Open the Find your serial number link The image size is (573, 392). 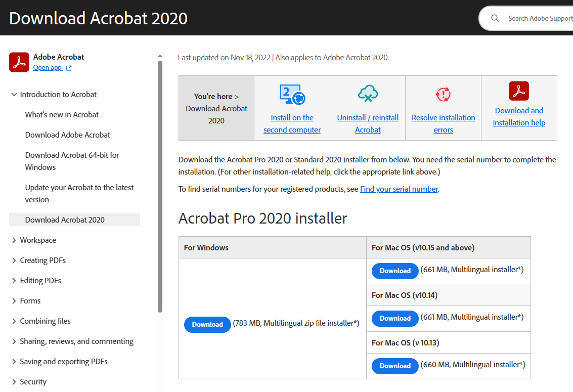click(399, 189)
